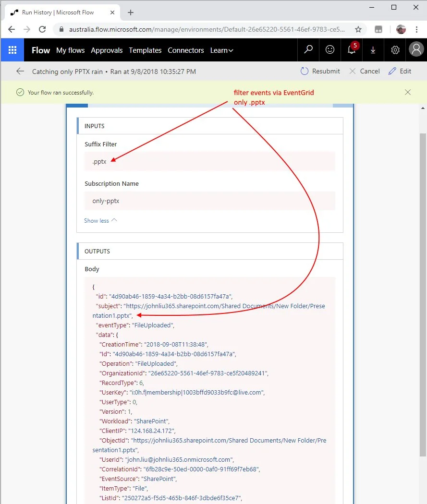Open the Approvals page
This screenshot has height=504, width=427.
point(107,50)
